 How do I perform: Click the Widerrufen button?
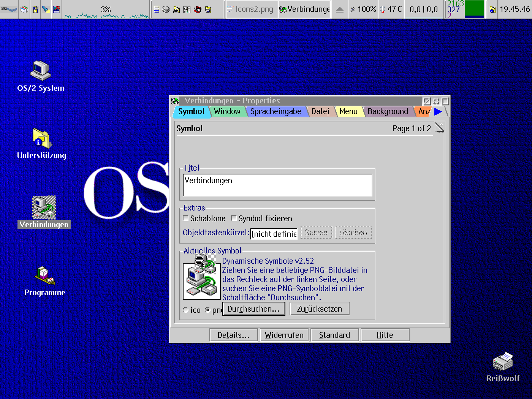(284, 335)
